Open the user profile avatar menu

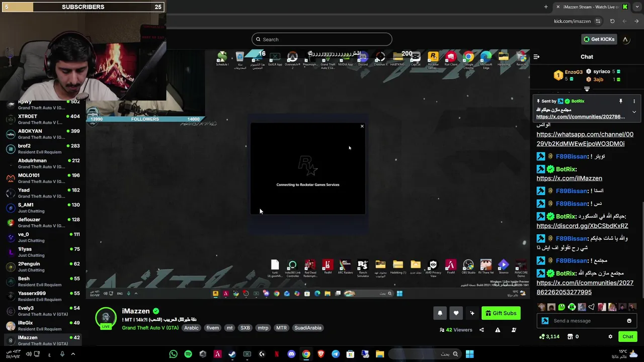[625, 39]
